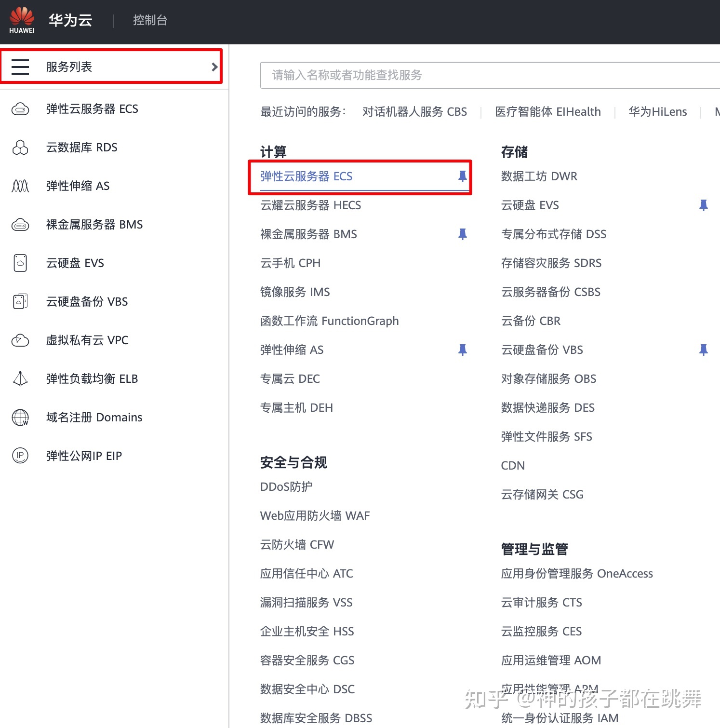This screenshot has width=720, height=728.
Task: Open 存储容灾服务 SDRS link
Action: [x=551, y=263]
